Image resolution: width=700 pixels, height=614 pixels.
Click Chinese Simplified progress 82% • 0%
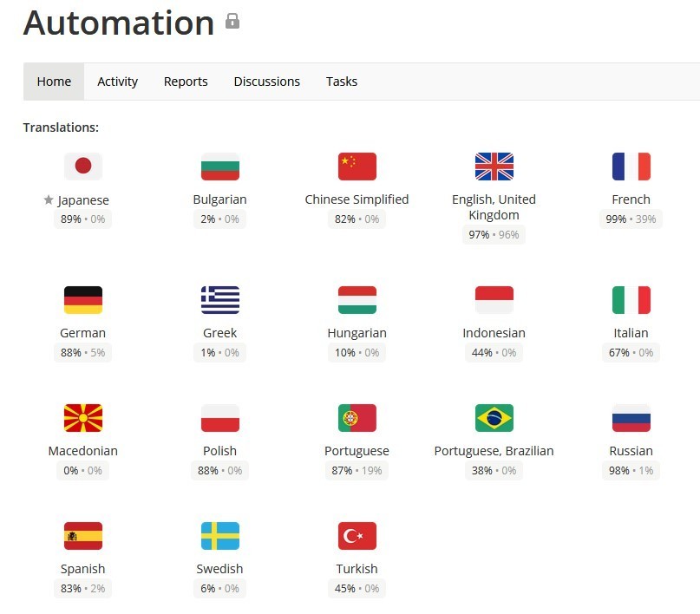[x=357, y=219]
